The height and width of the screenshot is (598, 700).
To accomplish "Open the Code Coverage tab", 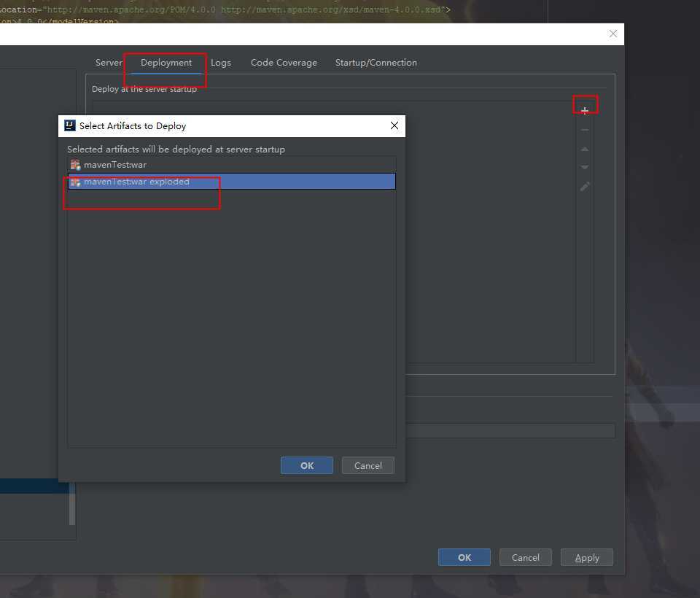I will pyautogui.click(x=284, y=63).
